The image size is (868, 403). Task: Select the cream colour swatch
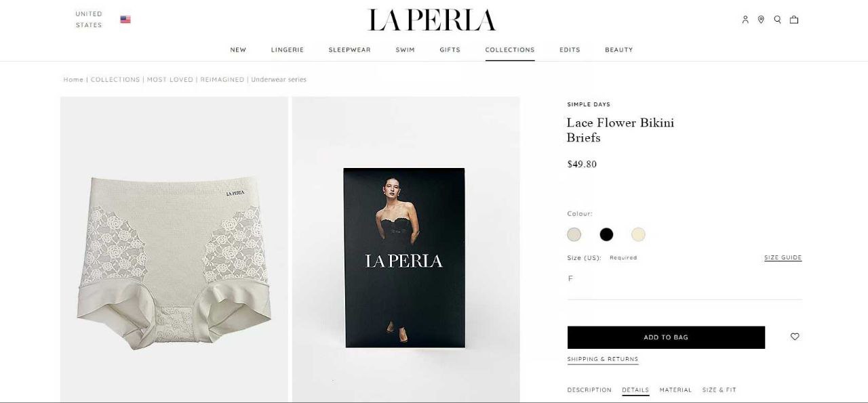pyautogui.click(x=638, y=234)
